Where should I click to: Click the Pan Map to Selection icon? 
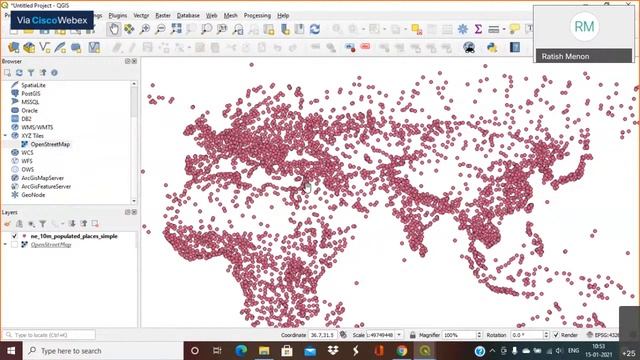tap(129, 29)
